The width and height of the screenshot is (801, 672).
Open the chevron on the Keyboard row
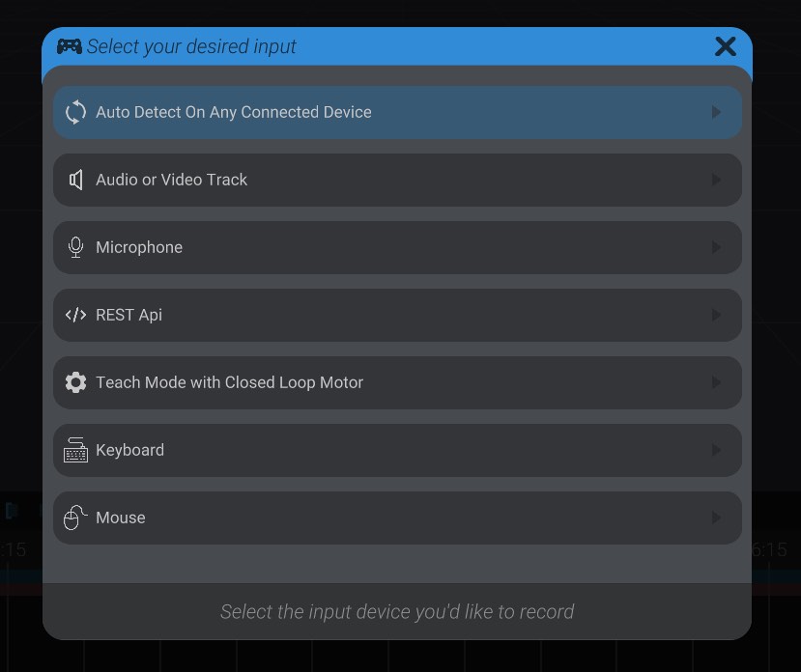(716, 450)
